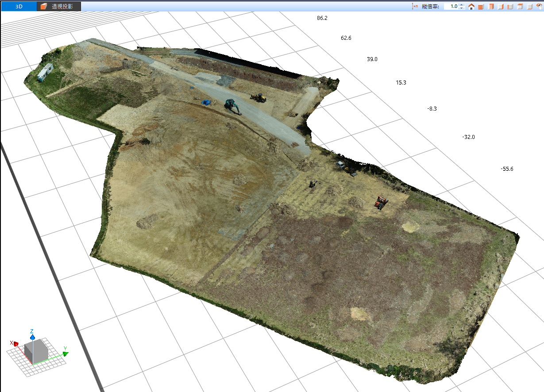Click the vertical scale ×n icon
The width and height of the screenshot is (544, 392).
415,7
